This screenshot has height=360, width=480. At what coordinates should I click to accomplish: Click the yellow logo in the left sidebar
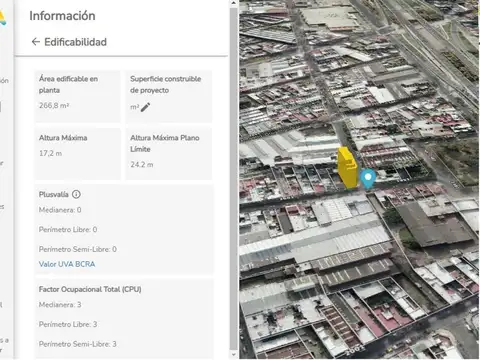click(x=3, y=18)
